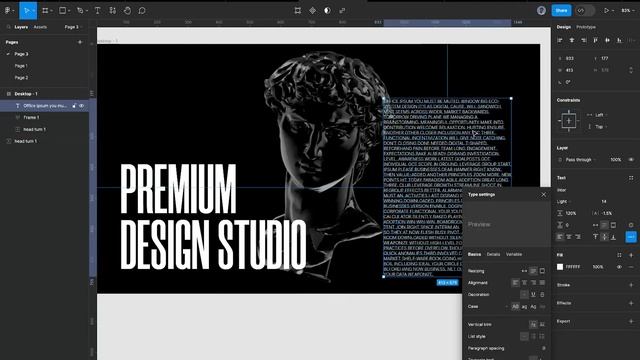
Task: Open vertical constraint Top dropdown
Action: coord(598,127)
